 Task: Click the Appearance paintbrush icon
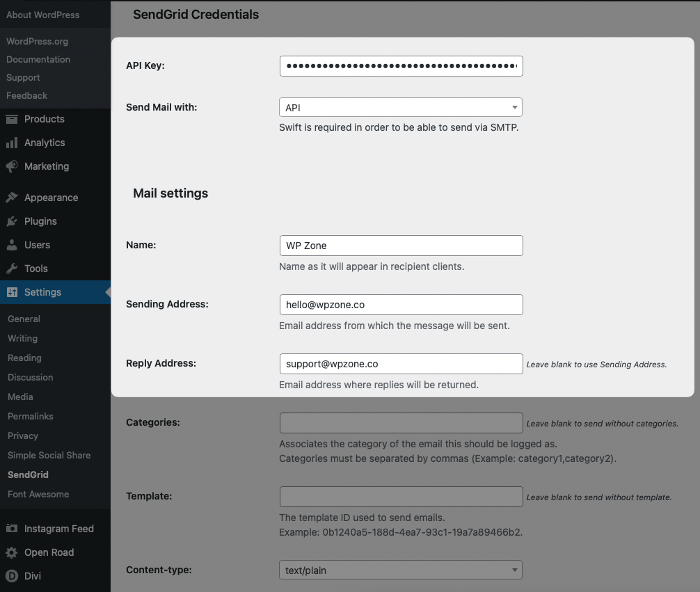click(x=12, y=198)
